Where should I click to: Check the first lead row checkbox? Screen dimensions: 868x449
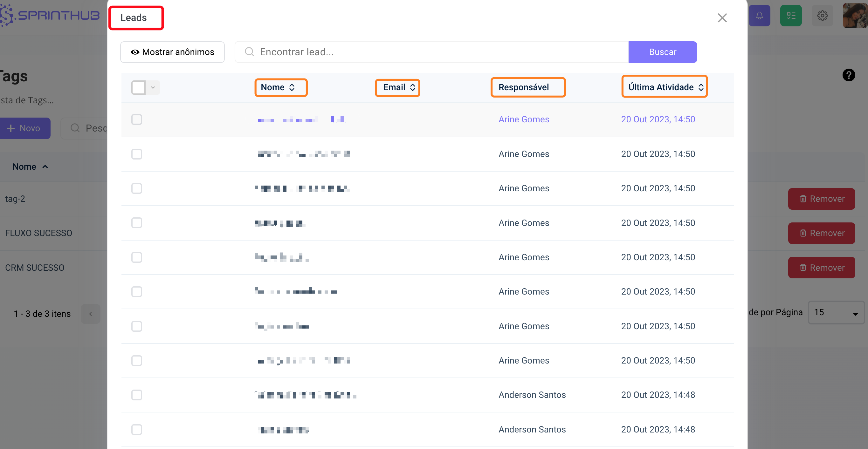136,119
